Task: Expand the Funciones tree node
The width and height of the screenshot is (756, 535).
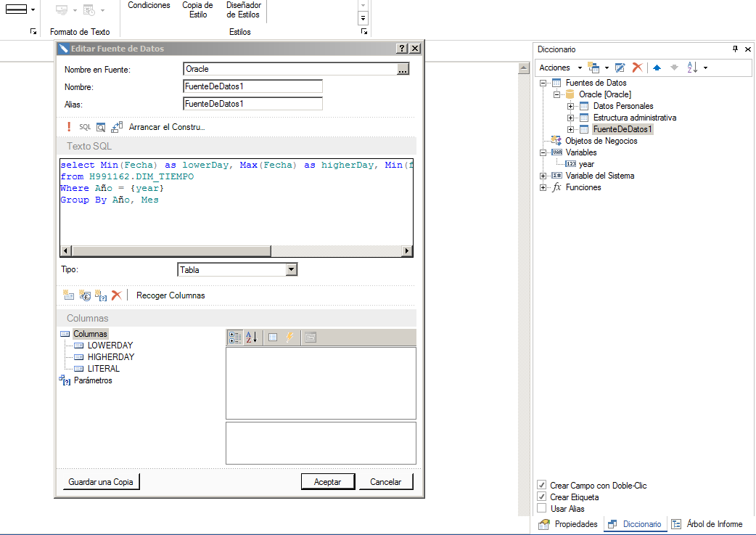Action: click(x=543, y=188)
